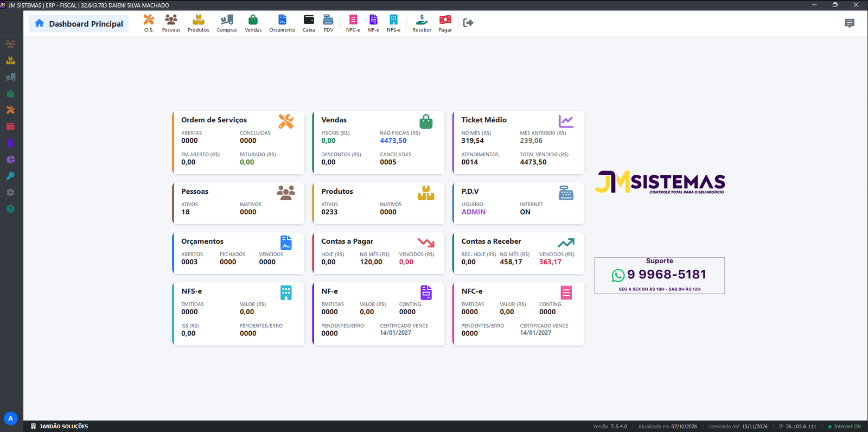
Task: Open the Ticket Médio card
Action: [519, 143]
